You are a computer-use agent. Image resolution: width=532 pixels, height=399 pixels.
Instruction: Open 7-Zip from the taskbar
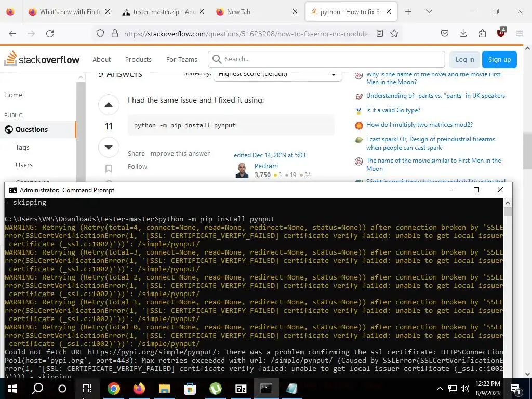[x=241, y=389]
